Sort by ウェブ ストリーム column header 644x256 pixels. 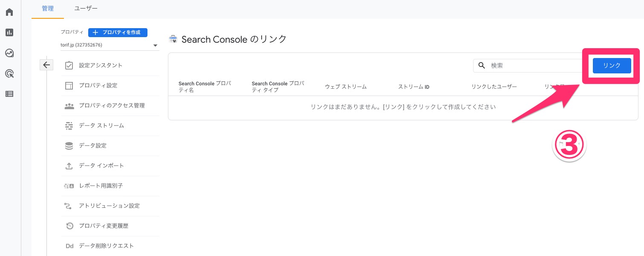tap(346, 87)
